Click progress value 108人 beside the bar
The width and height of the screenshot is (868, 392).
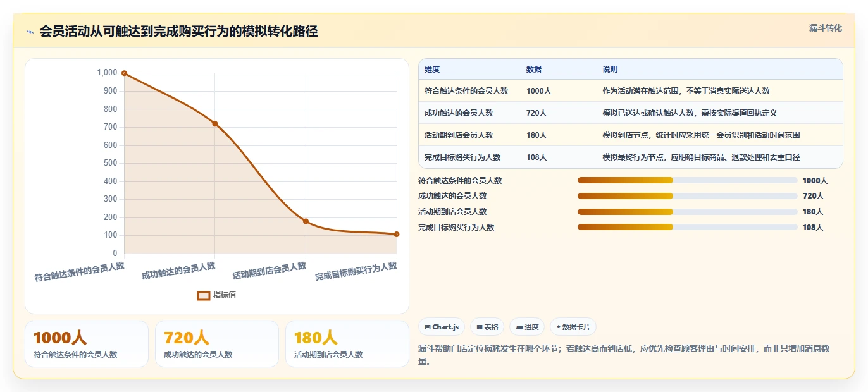(813, 228)
